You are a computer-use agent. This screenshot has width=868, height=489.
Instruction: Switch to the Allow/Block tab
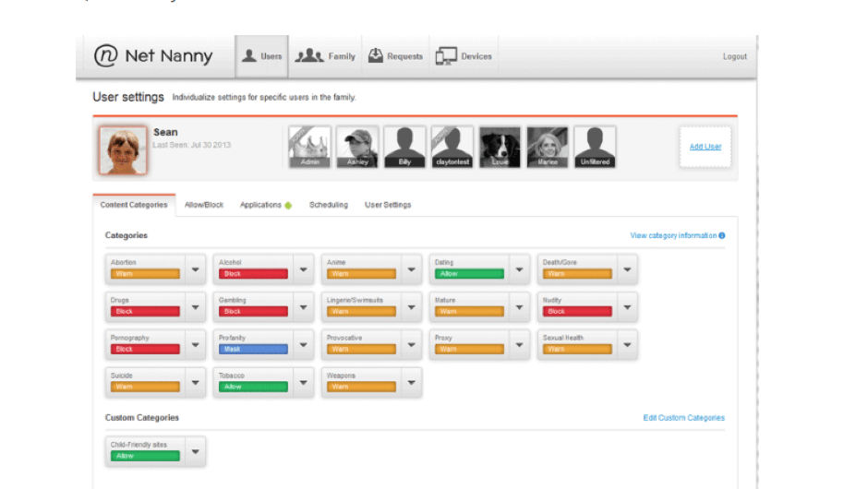click(x=204, y=205)
